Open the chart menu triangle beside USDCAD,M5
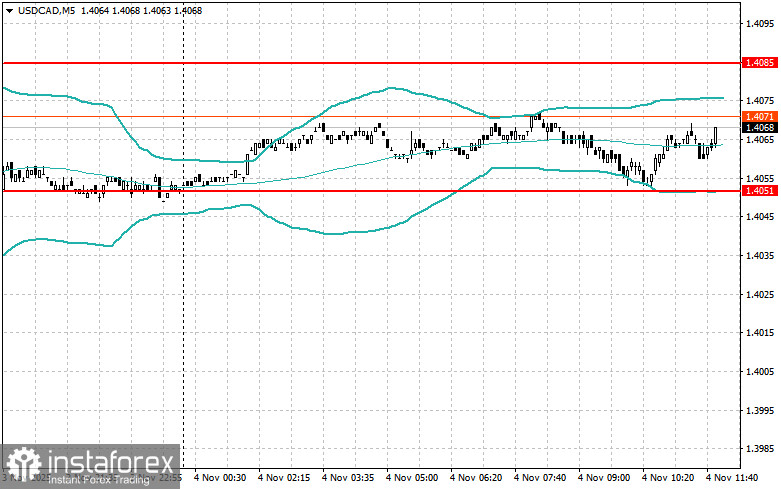781x489 pixels. [9, 10]
